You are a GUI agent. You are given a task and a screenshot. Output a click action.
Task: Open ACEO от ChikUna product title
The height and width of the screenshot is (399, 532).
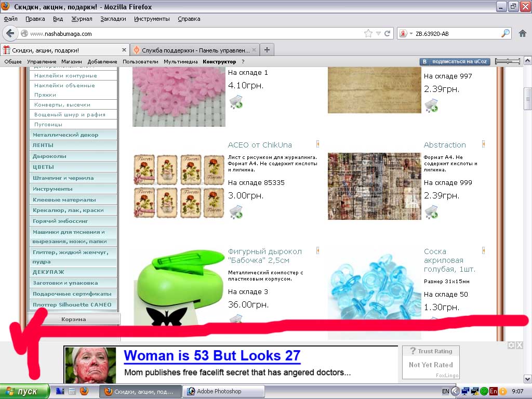(260, 145)
